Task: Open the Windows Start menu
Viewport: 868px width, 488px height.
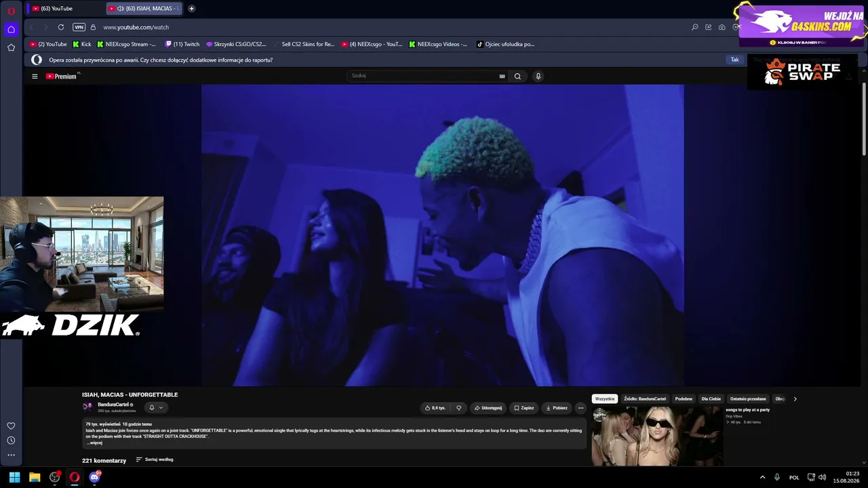Action: (x=14, y=477)
